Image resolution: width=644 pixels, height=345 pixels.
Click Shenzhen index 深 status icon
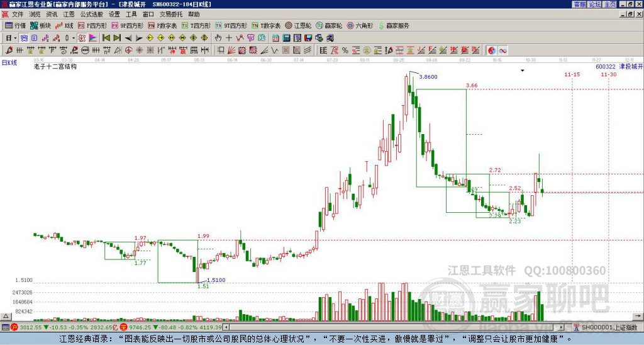(124, 327)
